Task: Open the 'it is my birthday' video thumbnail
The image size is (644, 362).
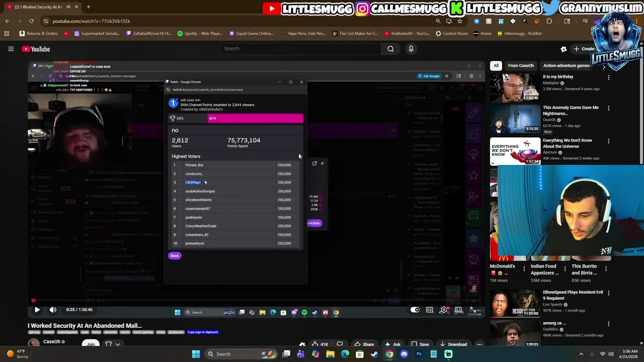Action: pyautogui.click(x=515, y=87)
